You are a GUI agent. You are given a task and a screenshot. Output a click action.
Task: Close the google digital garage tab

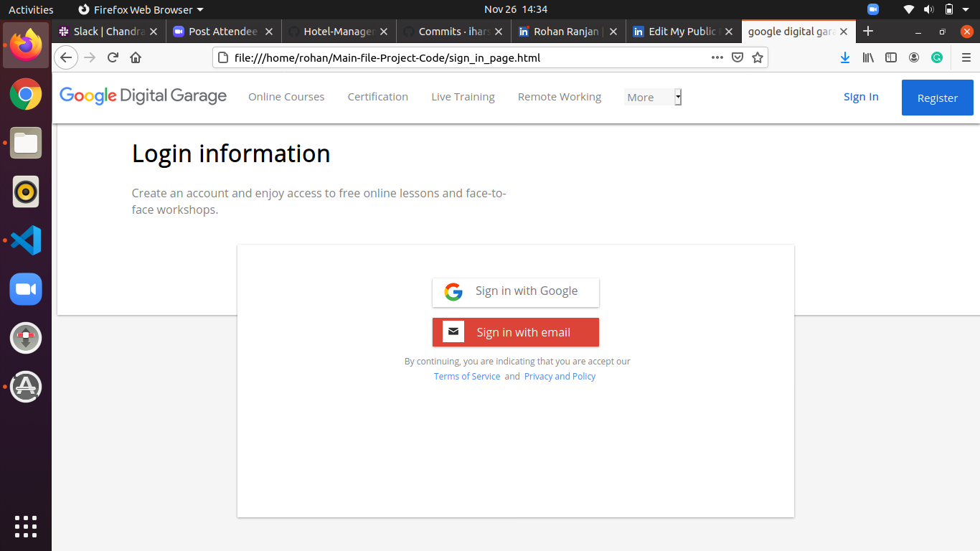[x=844, y=32]
